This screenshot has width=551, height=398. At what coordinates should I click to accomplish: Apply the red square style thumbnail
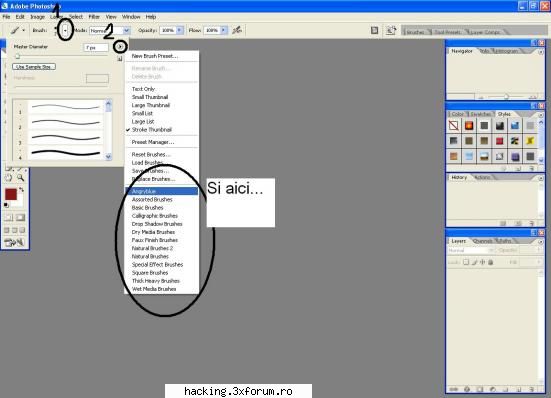point(499,141)
